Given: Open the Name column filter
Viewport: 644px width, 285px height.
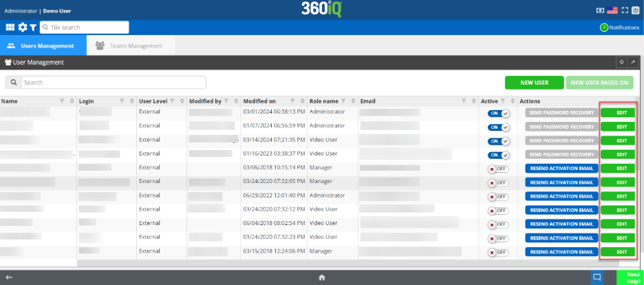Looking at the screenshot, I should [62, 101].
